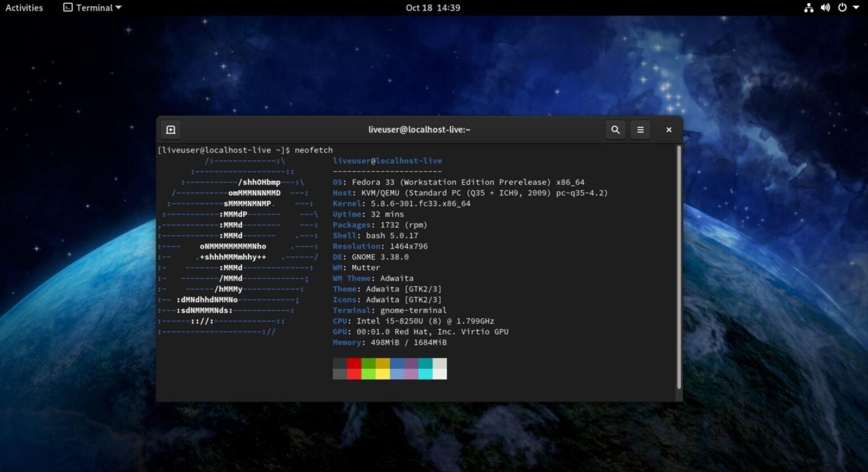Click the Fedora ASCII art logo
868x472 pixels.
(x=238, y=247)
